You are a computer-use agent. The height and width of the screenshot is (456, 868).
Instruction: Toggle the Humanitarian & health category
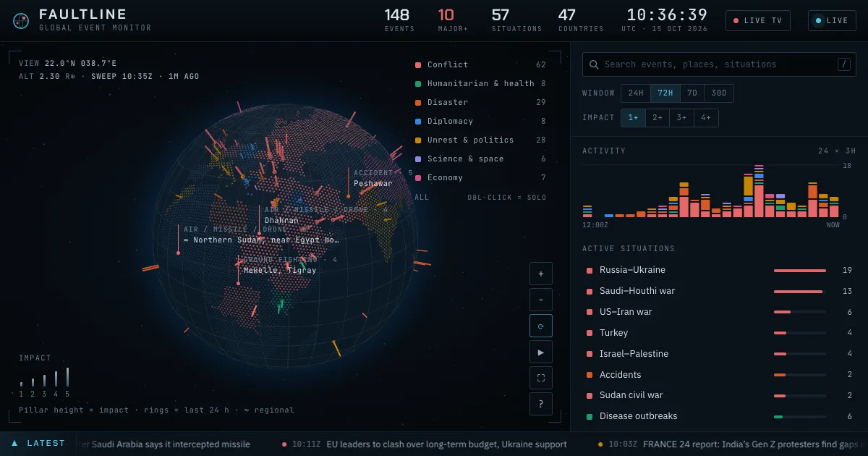point(480,84)
